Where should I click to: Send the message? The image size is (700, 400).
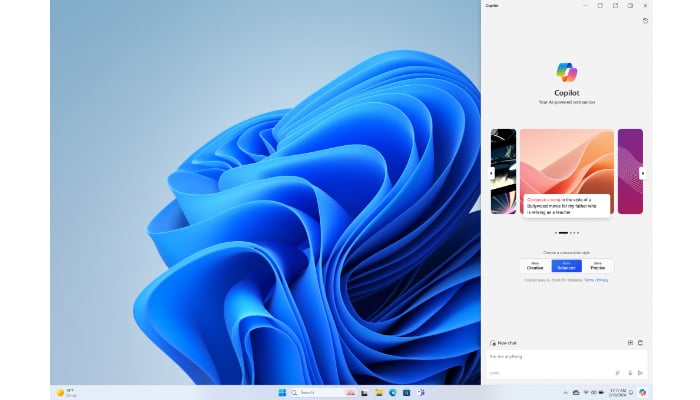coord(641,373)
